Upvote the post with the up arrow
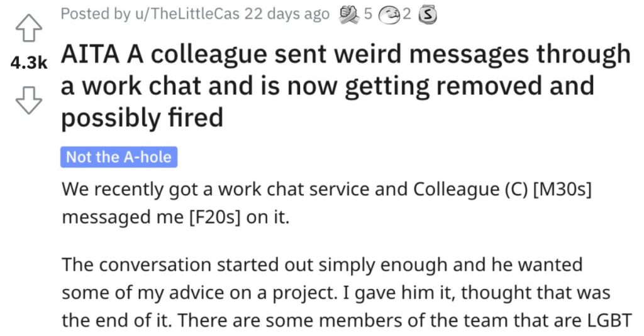 29,28
